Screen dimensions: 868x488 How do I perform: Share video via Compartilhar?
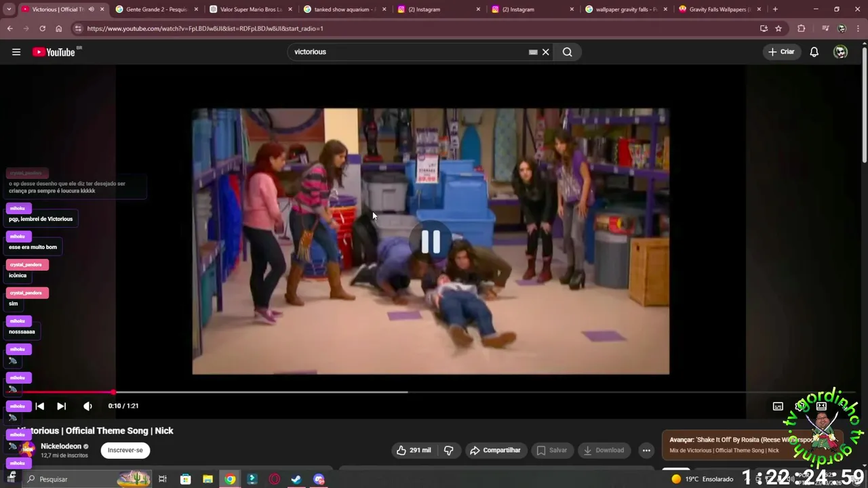click(496, 450)
